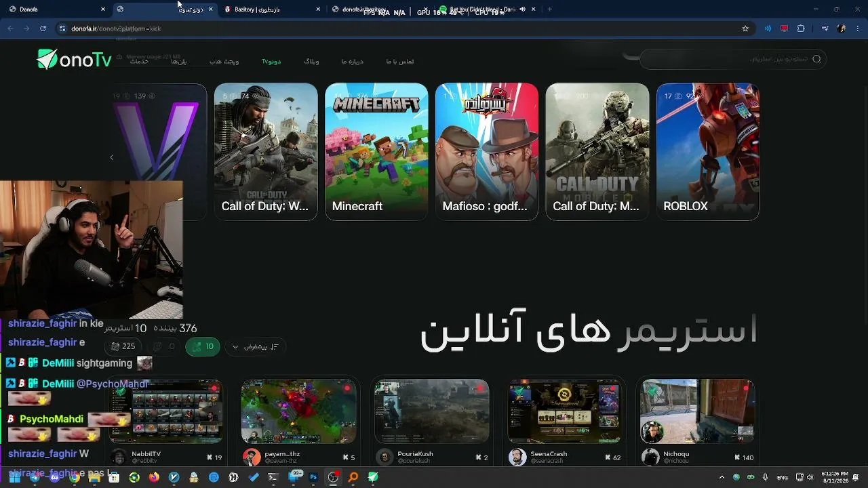The width and height of the screenshot is (868, 488).
Task: Click the search magnifier icon
Action: click(816, 59)
